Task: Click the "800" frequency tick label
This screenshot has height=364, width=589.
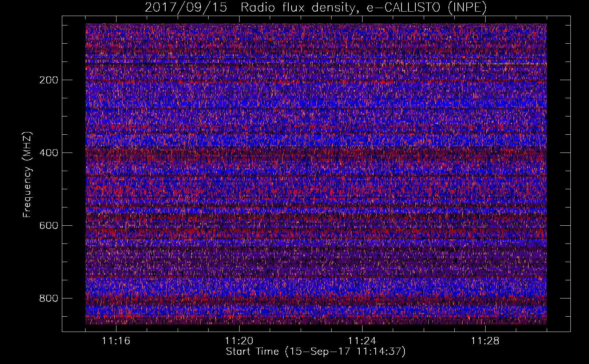Action: click(x=49, y=298)
